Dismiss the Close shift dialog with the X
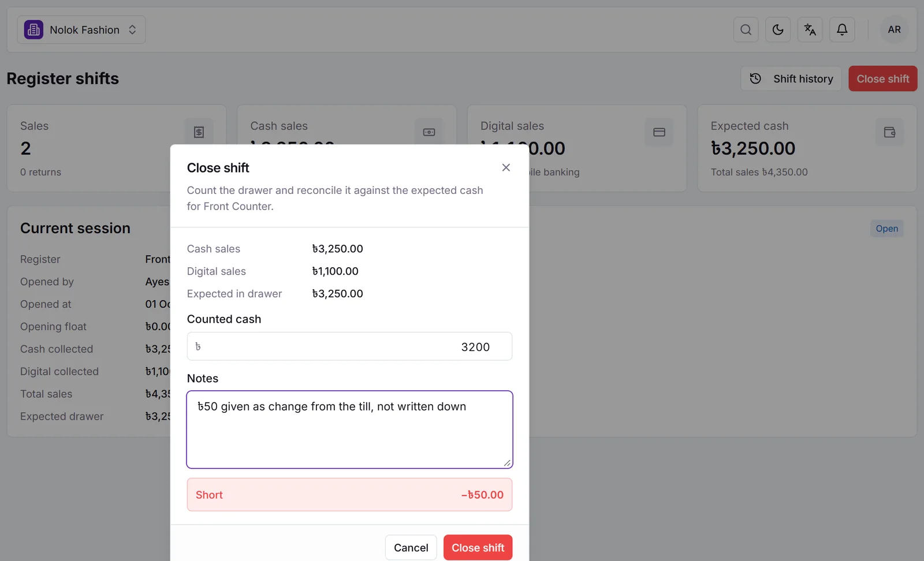 coord(506,167)
